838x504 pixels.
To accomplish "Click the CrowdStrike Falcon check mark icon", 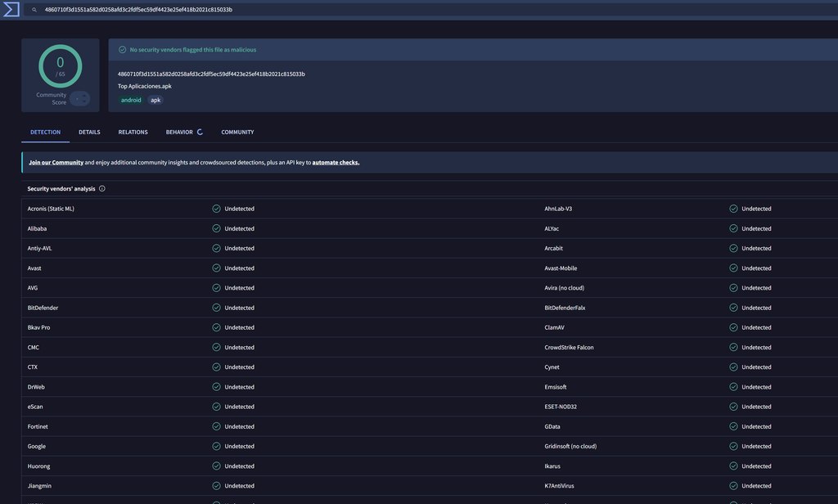I will (x=734, y=348).
